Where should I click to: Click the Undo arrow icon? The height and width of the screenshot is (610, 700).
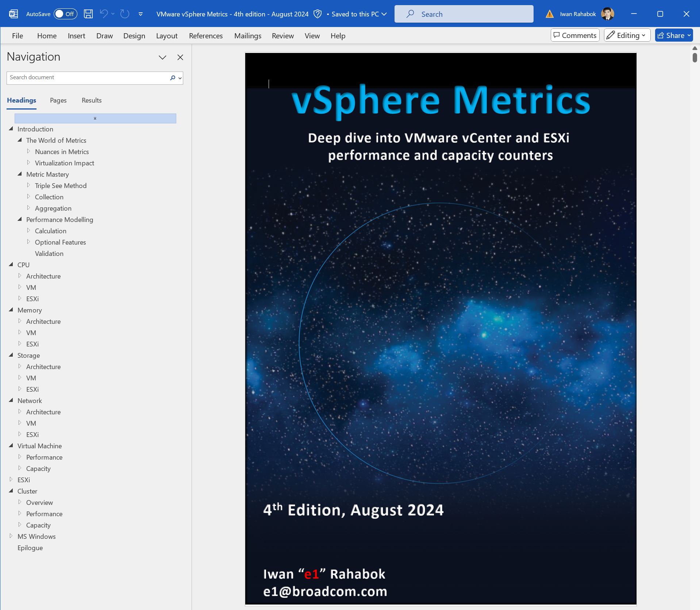pos(104,14)
